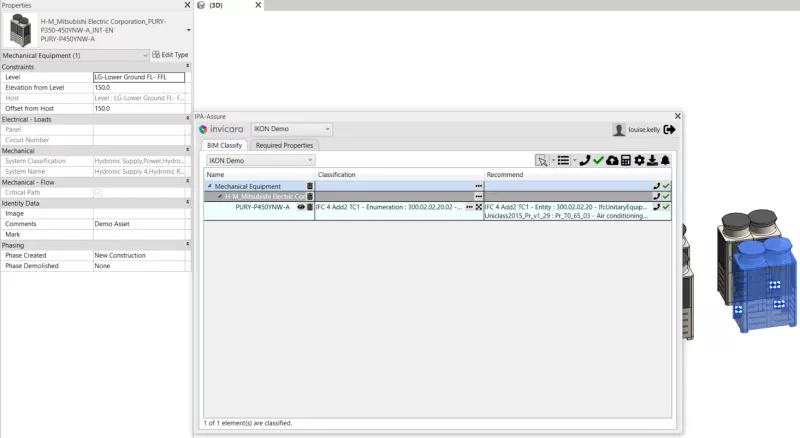Click the invicara logo
Screen dimensions: 800x438
[221, 129]
